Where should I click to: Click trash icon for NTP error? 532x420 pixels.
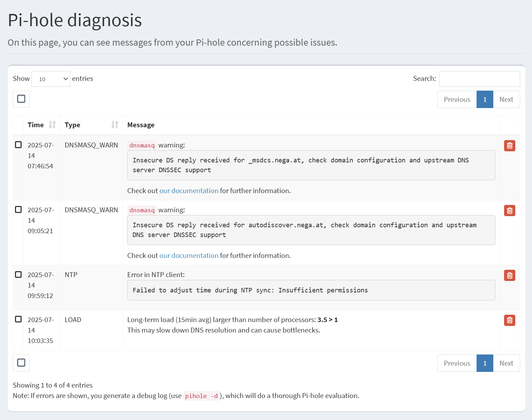(509, 275)
